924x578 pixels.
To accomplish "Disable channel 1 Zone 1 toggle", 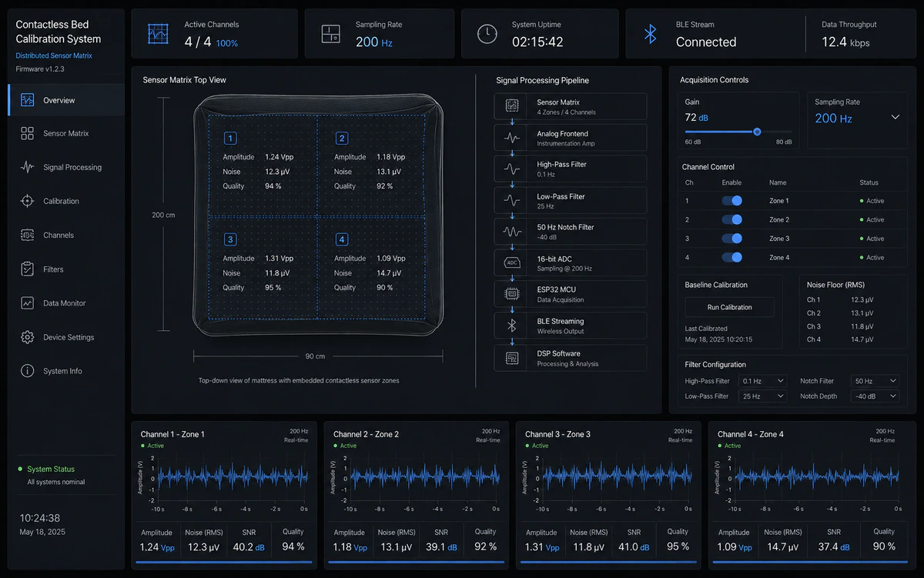I will point(731,201).
